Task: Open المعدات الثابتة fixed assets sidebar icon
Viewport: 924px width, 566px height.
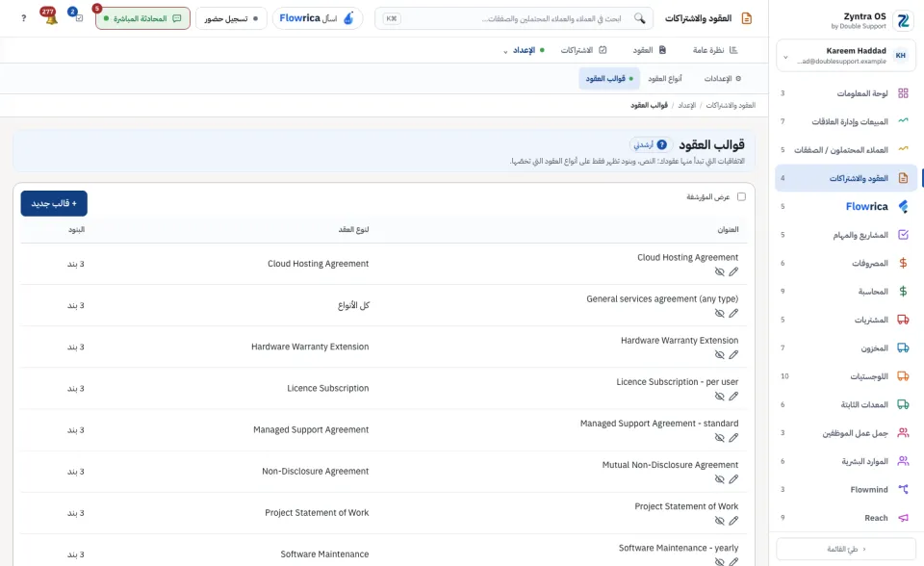Action: [903, 404]
